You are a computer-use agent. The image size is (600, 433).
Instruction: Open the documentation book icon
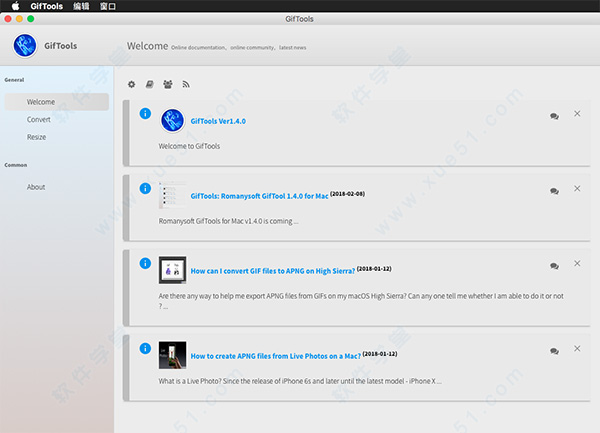point(150,84)
